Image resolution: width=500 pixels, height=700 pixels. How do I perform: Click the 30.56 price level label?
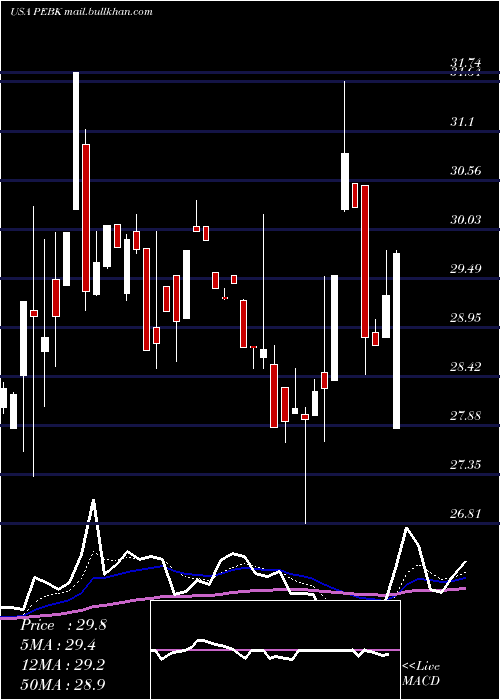(466, 171)
